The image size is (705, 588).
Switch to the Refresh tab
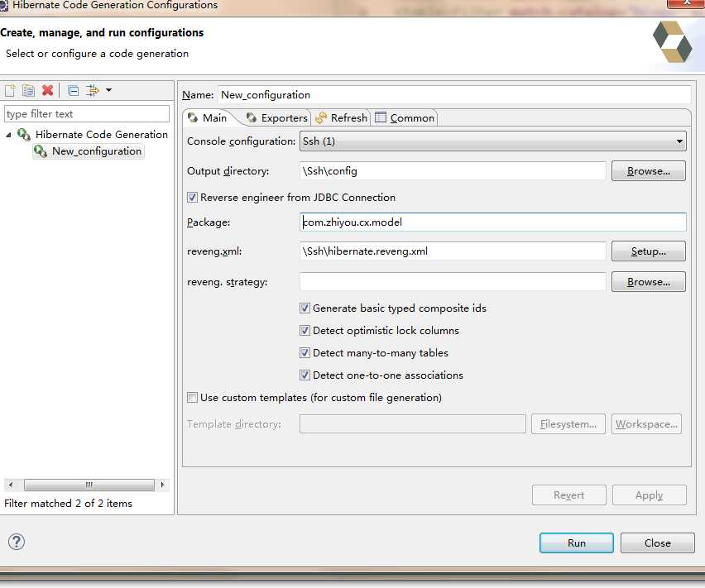click(x=341, y=118)
